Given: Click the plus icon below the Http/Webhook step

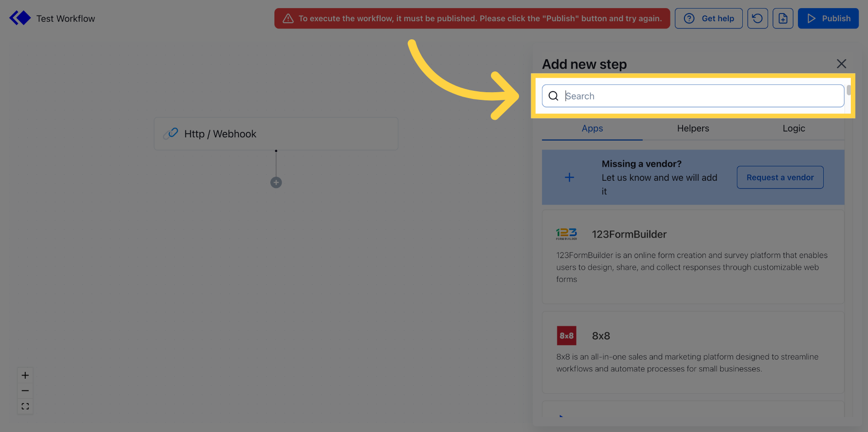Looking at the screenshot, I should (x=276, y=183).
